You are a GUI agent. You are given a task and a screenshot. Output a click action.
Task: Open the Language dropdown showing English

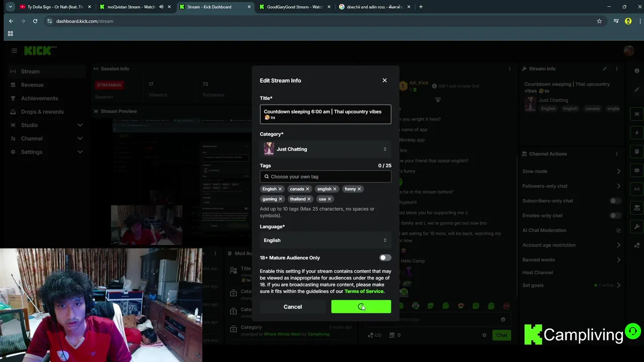(x=326, y=240)
